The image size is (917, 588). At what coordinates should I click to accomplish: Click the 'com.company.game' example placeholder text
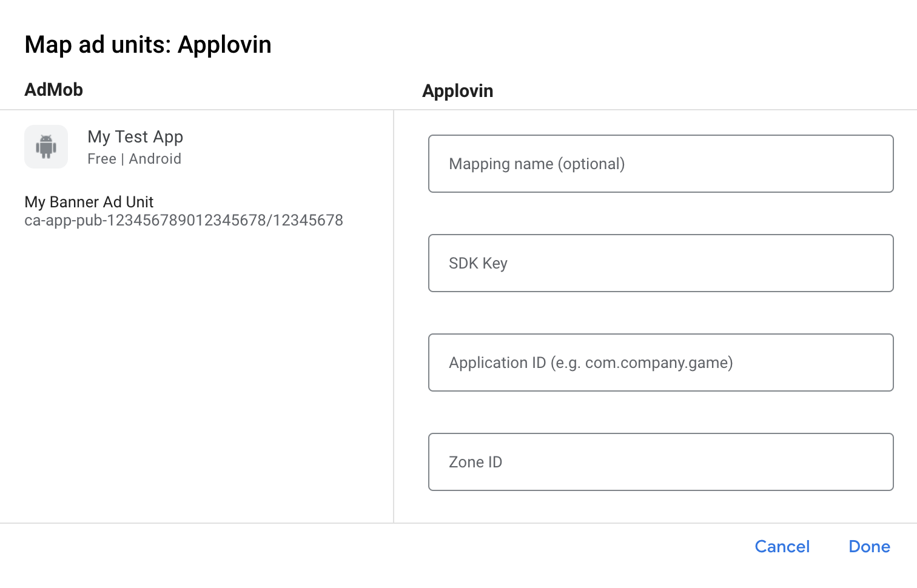pos(659,362)
